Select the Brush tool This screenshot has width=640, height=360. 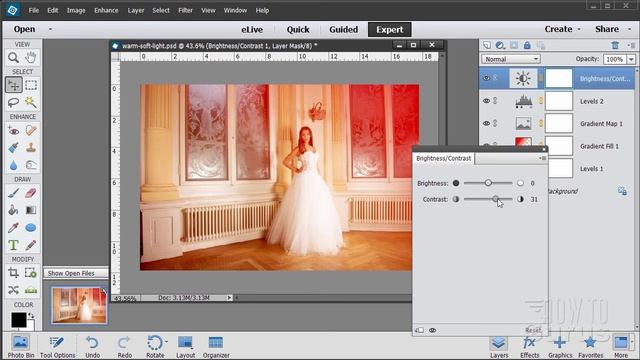(13, 193)
